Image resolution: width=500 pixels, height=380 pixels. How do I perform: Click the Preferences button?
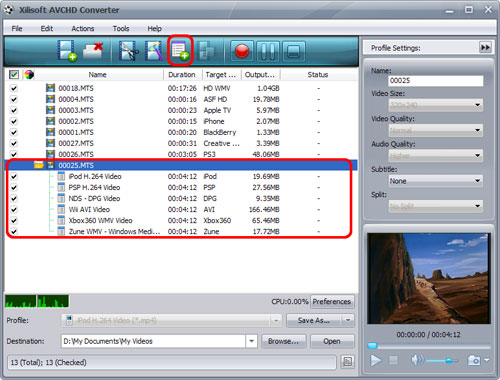[x=332, y=301]
